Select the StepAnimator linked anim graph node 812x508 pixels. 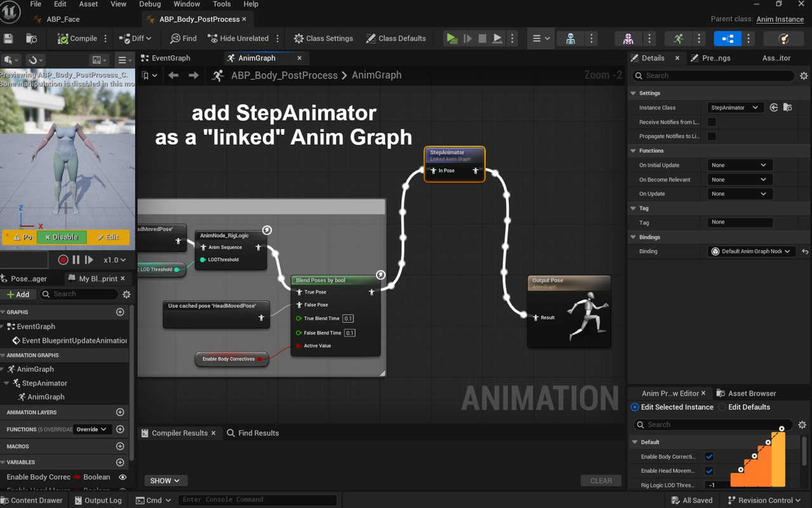click(455, 164)
